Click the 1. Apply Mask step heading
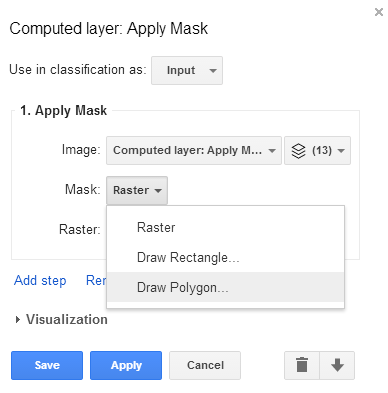The width and height of the screenshot is (388, 393). pos(63,111)
